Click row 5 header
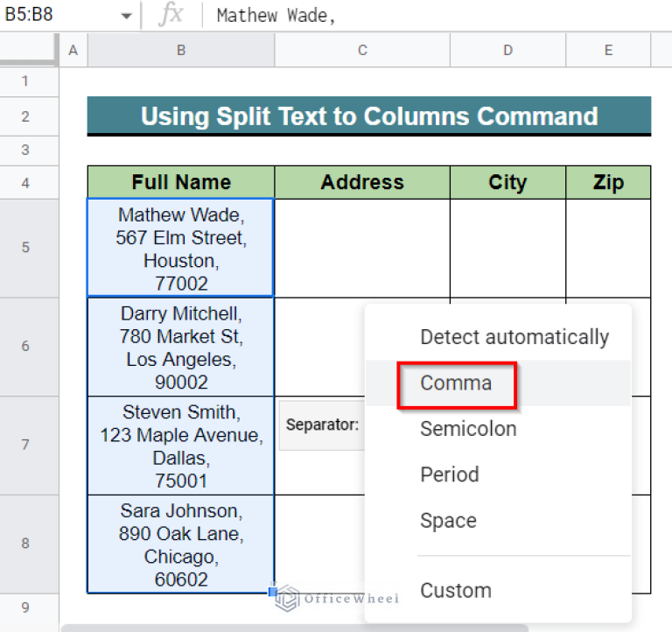Screen dimensions: 672x632 tap(25, 248)
